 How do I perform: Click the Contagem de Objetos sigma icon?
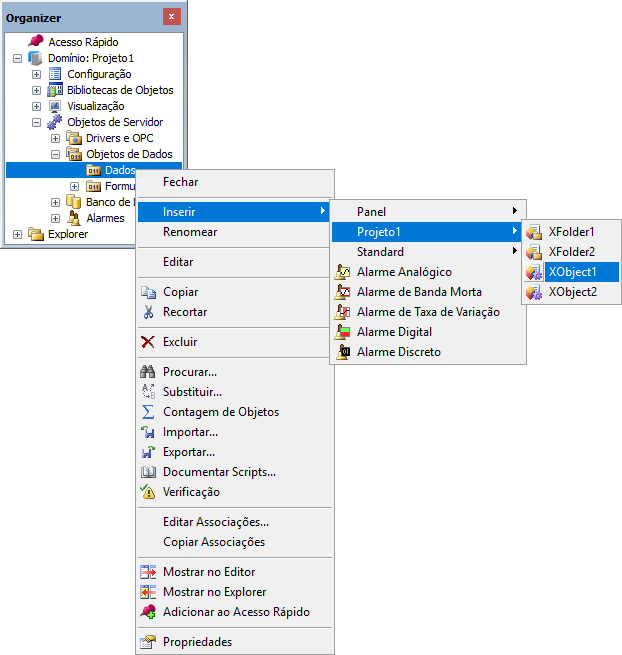pyautogui.click(x=148, y=412)
